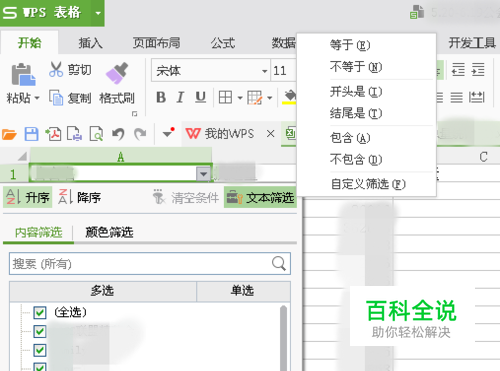Screen dimensions: 500x371
Task: Click the fill color bucket icon
Action: [289, 97]
